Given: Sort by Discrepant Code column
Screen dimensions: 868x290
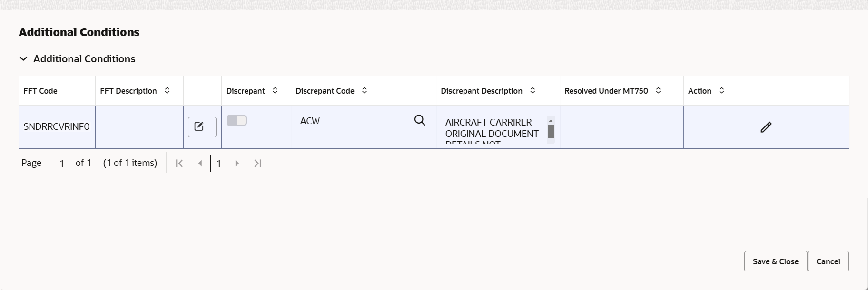Looking at the screenshot, I should pyautogui.click(x=365, y=90).
